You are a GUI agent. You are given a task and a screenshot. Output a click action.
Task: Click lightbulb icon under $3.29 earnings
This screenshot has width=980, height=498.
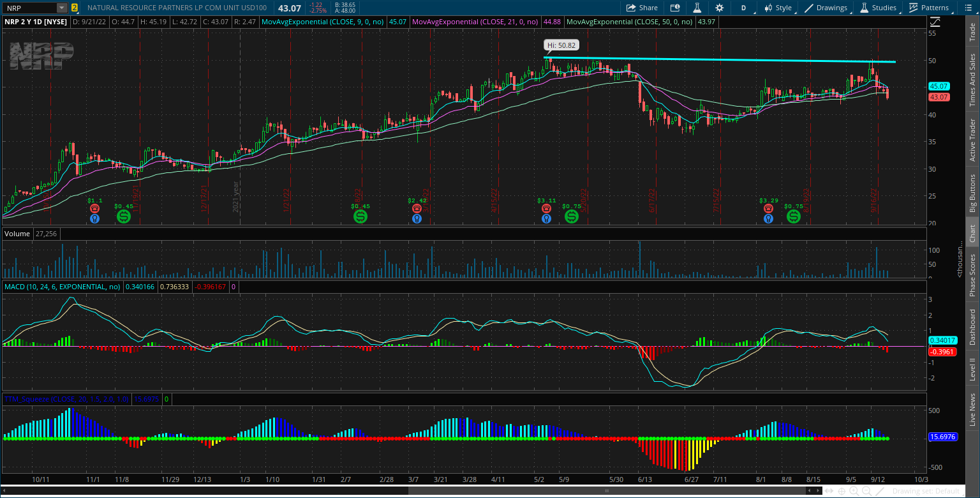pos(768,218)
